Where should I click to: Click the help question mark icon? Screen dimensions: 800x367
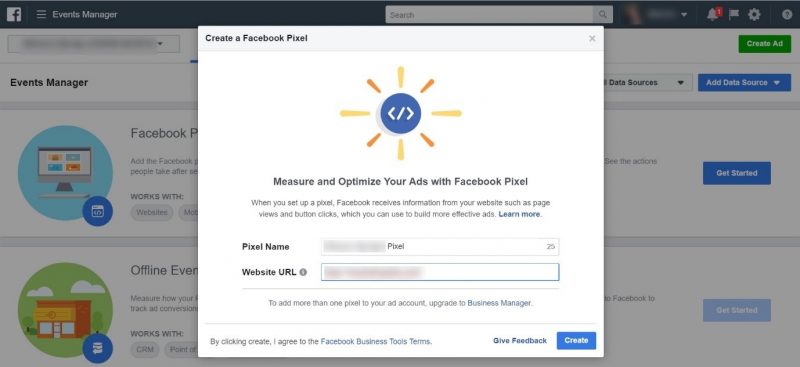(x=787, y=15)
